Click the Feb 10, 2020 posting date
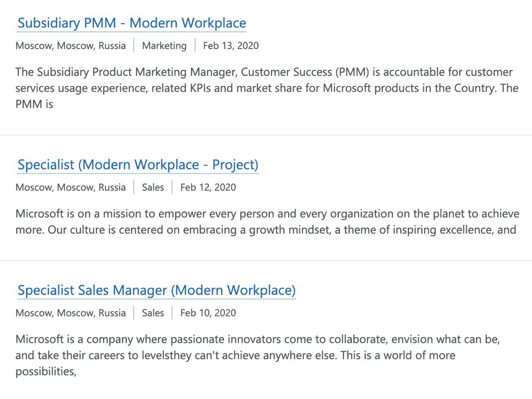 click(208, 313)
